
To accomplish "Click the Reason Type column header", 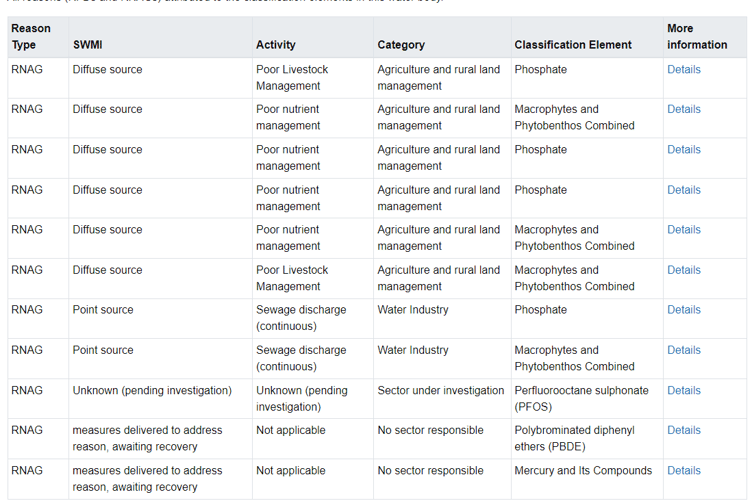I will pos(31,37).
